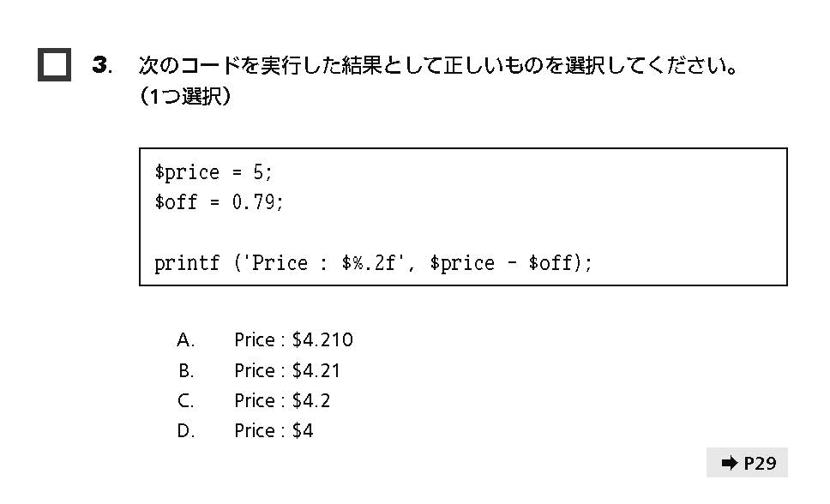Click the %.2f format specifier in code
Screen dimensions: 830x504
[x=375, y=262]
